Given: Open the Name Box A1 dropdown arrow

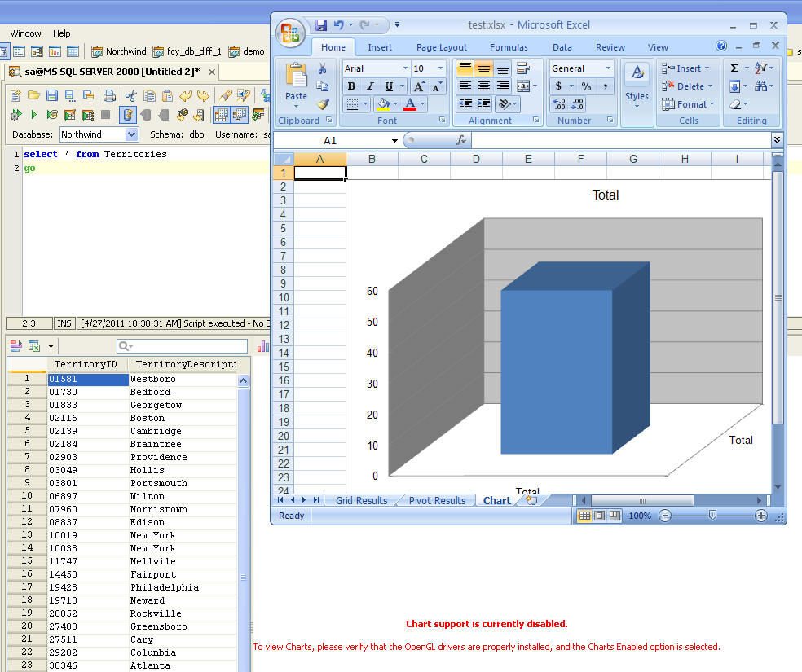Looking at the screenshot, I should (x=394, y=141).
